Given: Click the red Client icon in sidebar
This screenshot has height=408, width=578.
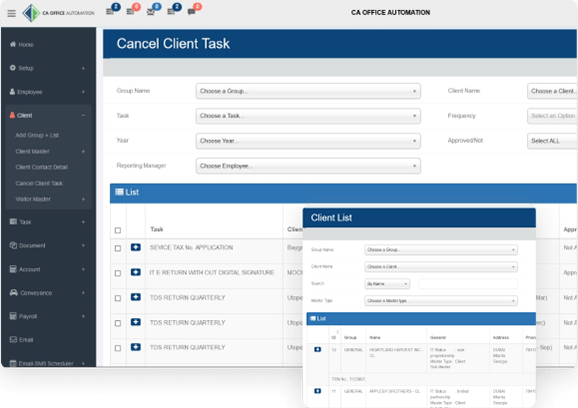Looking at the screenshot, I should [12, 115].
